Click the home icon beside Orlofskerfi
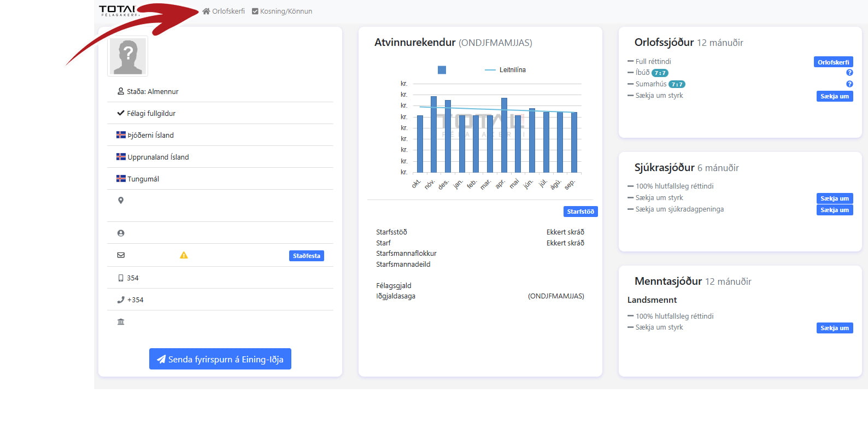Screen dimensions: 868x440 (x=206, y=11)
